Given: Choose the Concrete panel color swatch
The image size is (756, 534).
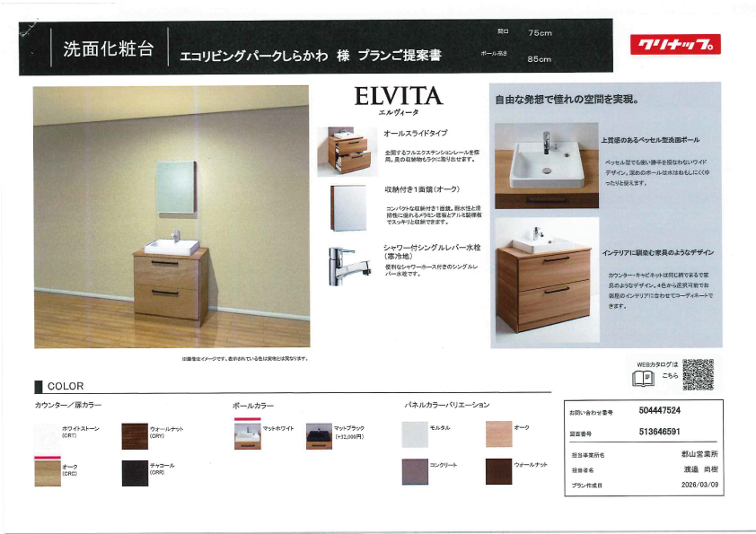Looking at the screenshot, I should click(415, 471).
